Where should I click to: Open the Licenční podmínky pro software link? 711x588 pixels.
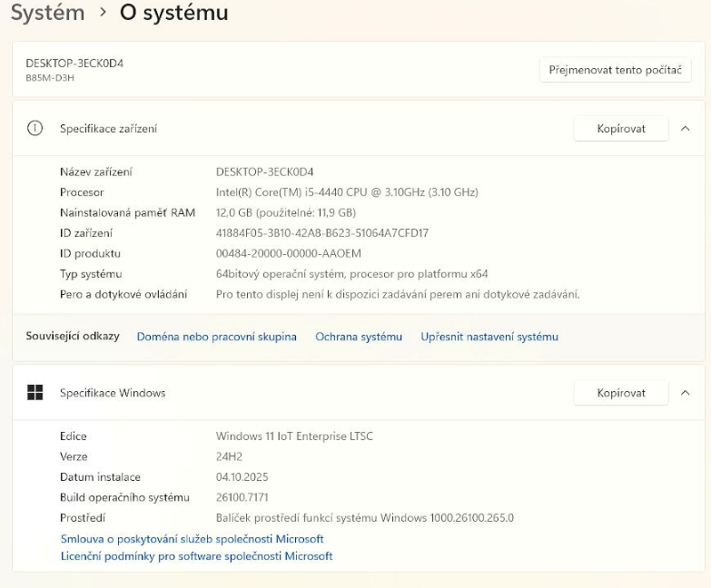[196, 556]
